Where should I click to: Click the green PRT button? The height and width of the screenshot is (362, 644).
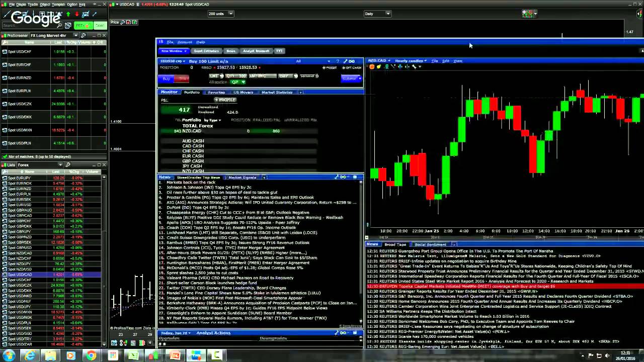[84, 25]
